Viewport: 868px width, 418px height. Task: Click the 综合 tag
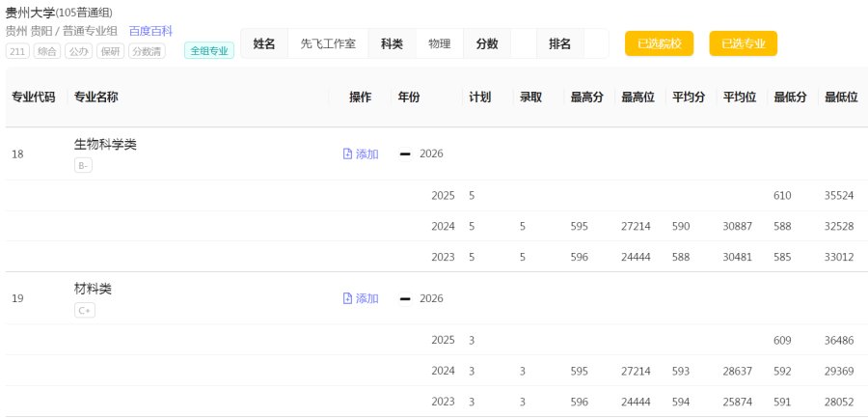click(47, 51)
